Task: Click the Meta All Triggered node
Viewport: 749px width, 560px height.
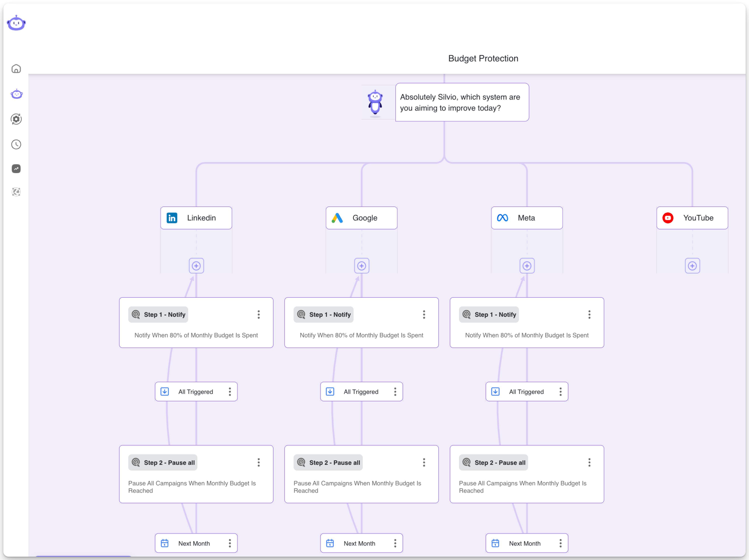Action: pos(526,392)
